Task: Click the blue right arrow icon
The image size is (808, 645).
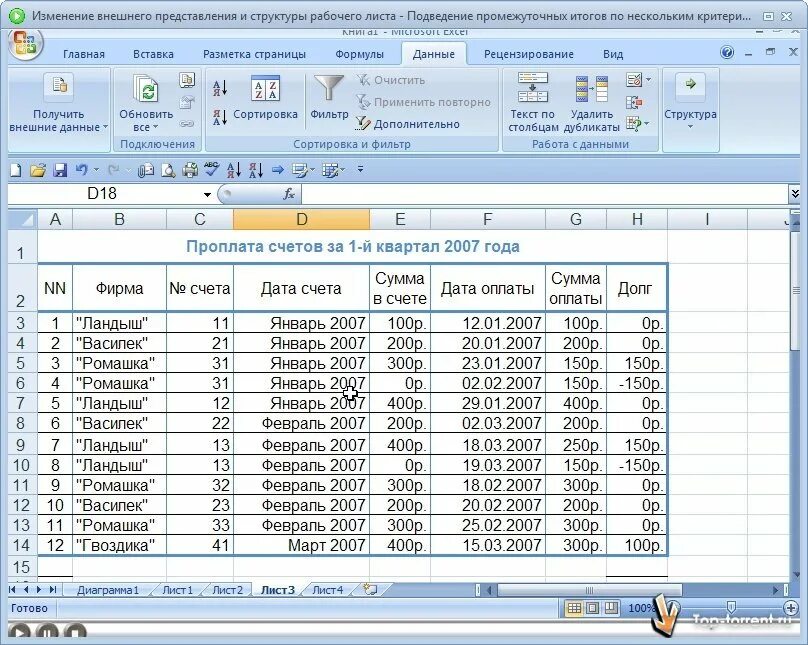Action: [278, 169]
